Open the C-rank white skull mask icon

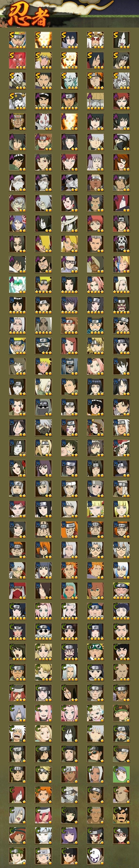tap(95, 856)
